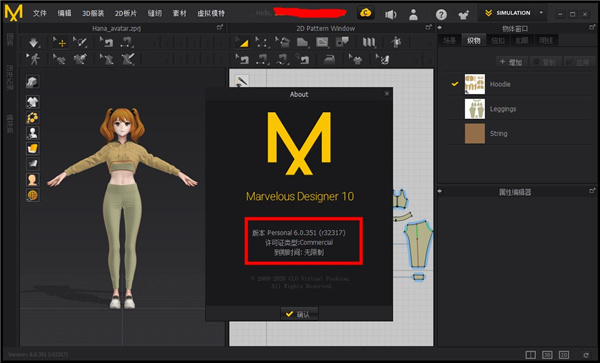Undock the 物体窗口 object browser panel
Screen dimensions: 600x363
point(592,27)
